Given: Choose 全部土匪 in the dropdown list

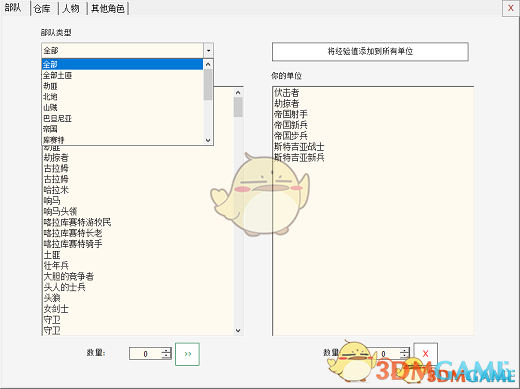Looking at the screenshot, I should pyautogui.click(x=122, y=75).
